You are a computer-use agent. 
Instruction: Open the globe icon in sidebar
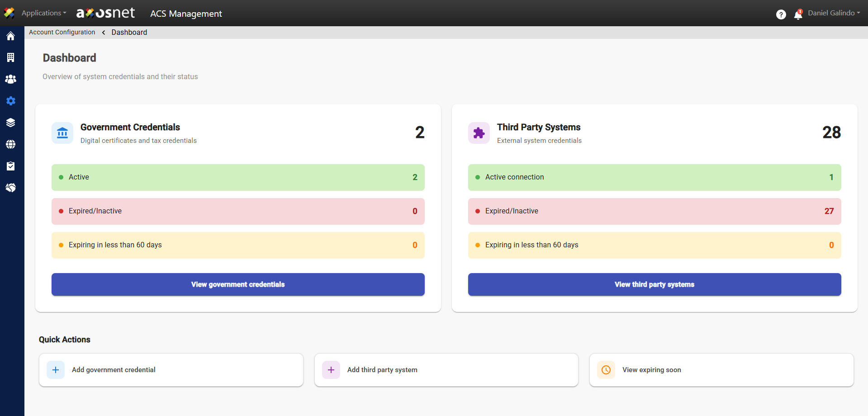(x=10, y=144)
